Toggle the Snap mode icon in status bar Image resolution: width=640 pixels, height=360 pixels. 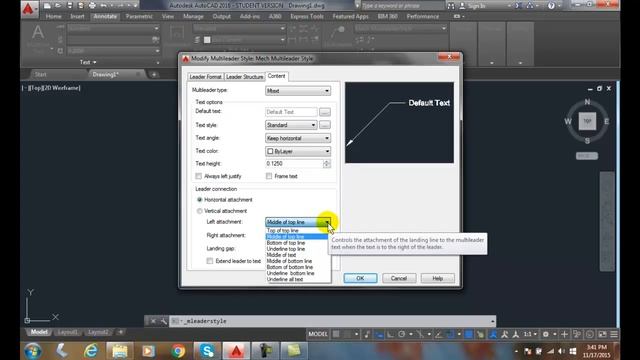[347, 334]
